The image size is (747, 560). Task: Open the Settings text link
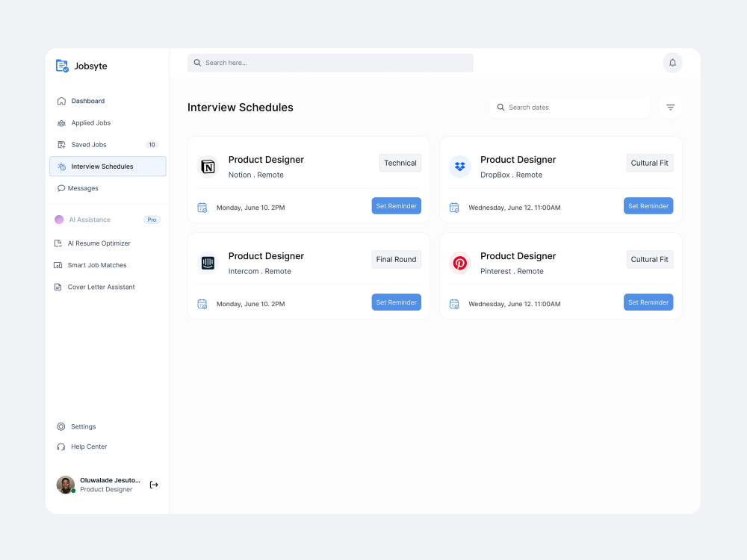tap(84, 426)
